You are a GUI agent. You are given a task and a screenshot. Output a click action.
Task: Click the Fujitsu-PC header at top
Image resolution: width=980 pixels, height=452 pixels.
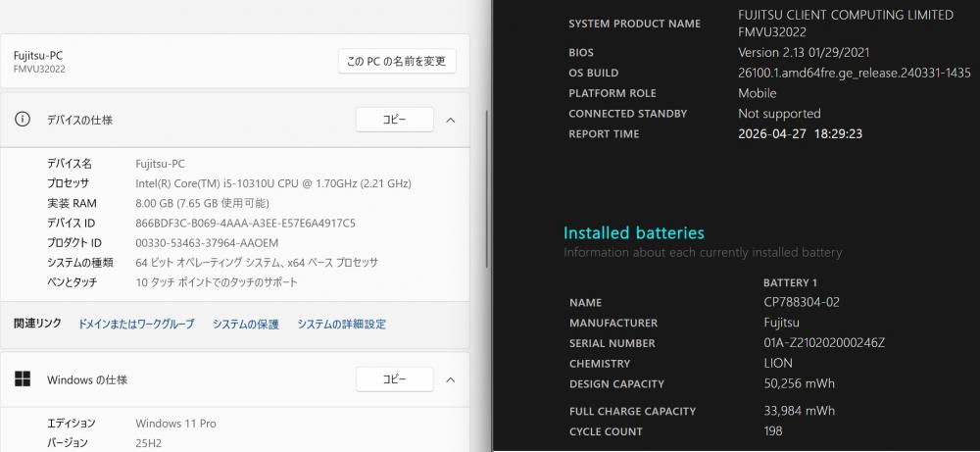(38, 56)
